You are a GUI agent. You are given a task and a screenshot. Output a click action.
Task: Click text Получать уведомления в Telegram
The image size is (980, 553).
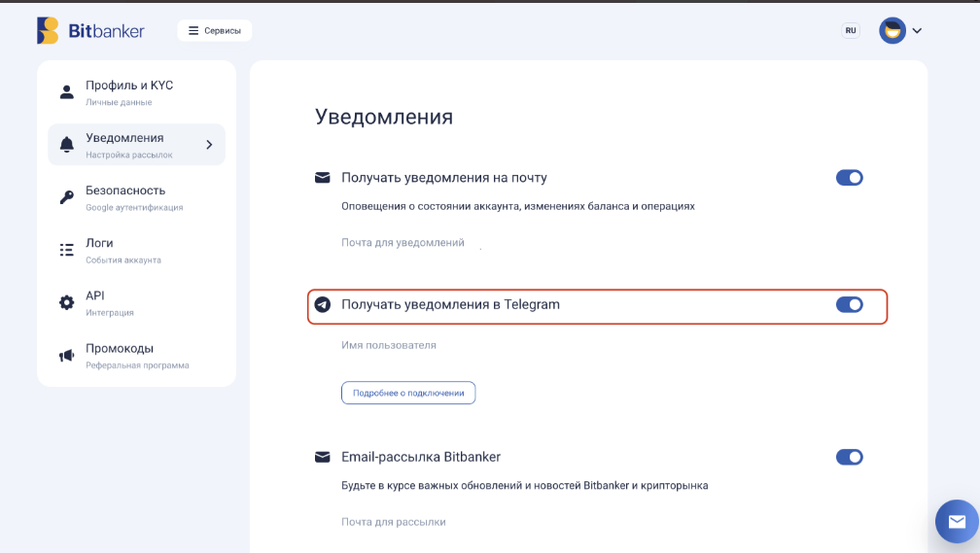451,304
